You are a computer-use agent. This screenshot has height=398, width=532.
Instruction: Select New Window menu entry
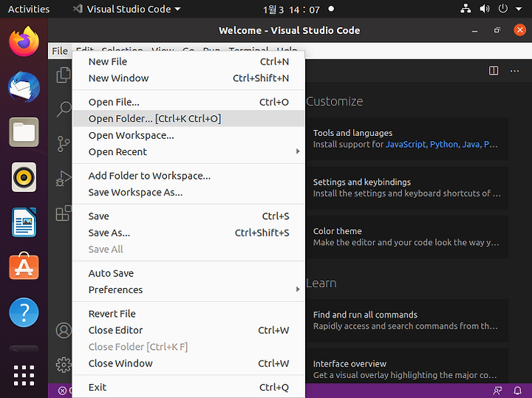pyautogui.click(x=188, y=78)
